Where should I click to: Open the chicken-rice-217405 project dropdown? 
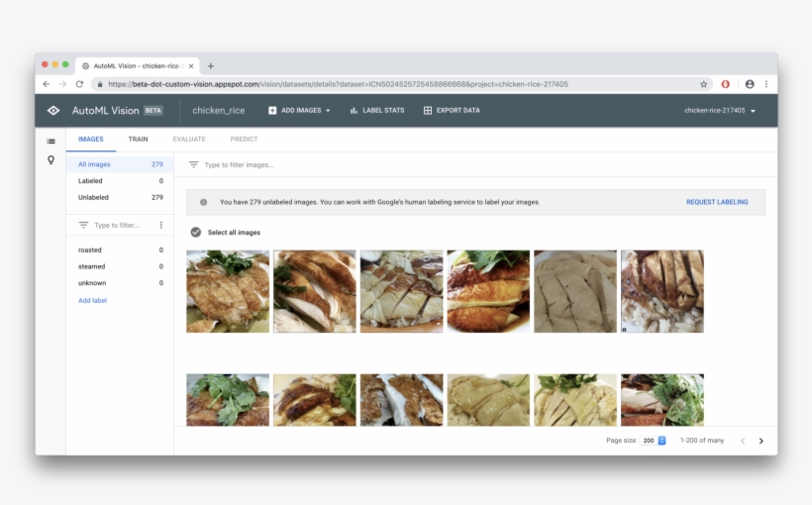coord(720,111)
